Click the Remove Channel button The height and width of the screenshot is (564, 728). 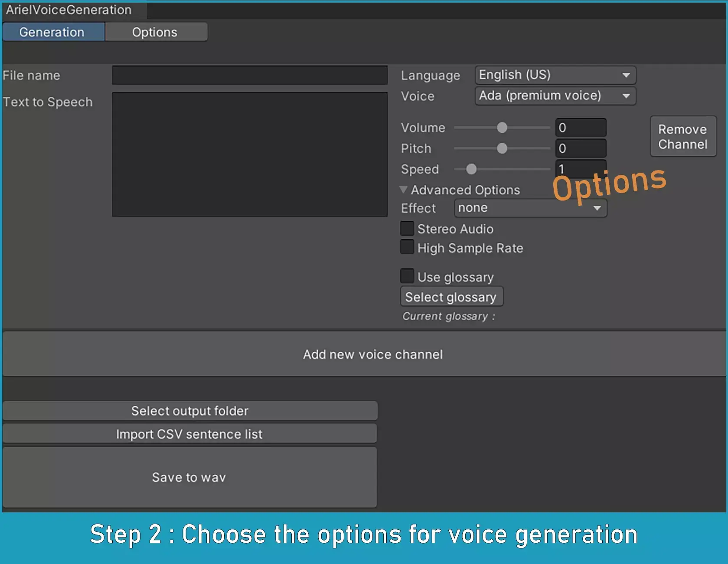click(682, 136)
